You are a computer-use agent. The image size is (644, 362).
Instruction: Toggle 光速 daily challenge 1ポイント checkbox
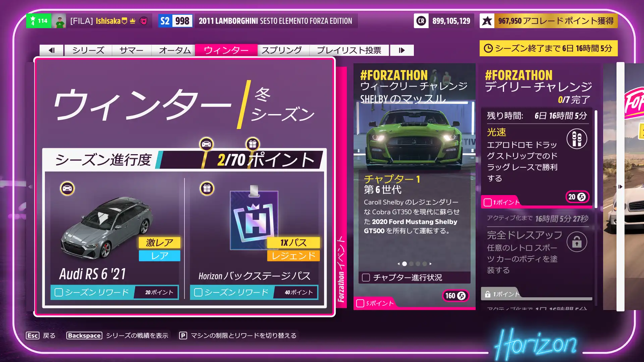pos(488,202)
